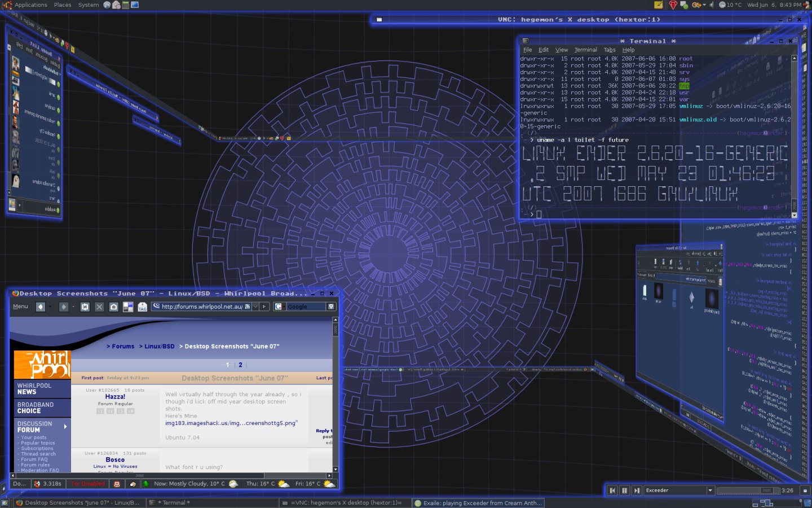Image resolution: width=812 pixels, height=508 pixels.
Task: Open the volume control speaker icon
Action: 712,5
